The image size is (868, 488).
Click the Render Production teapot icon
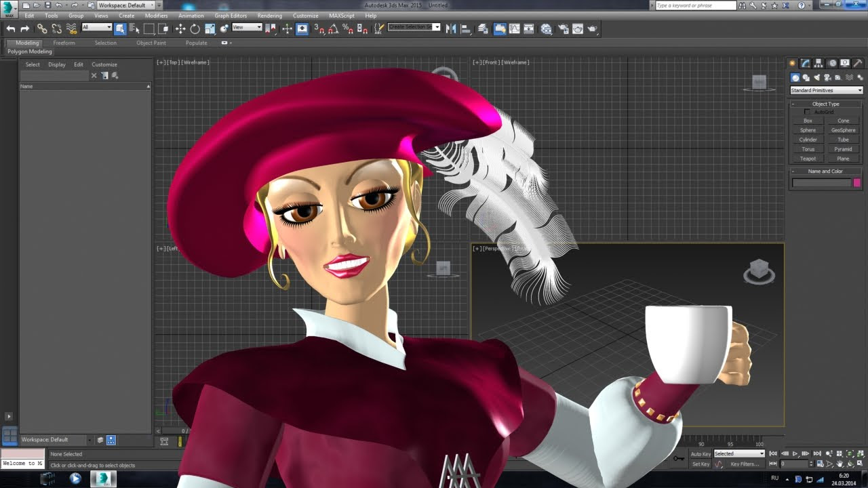(593, 28)
